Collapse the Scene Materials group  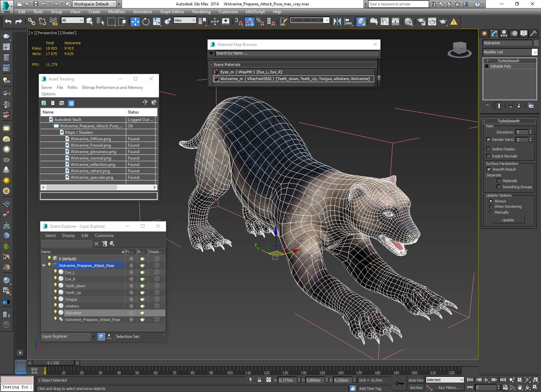click(211, 65)
